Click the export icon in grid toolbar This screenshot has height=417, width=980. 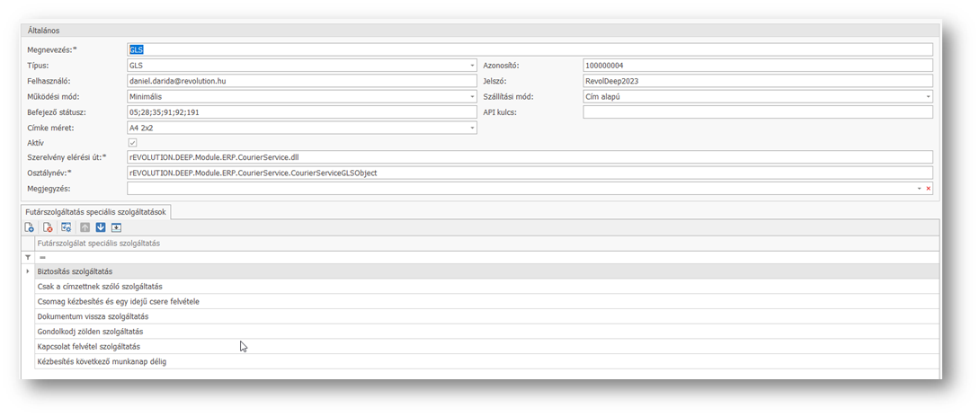coord(117,227)
